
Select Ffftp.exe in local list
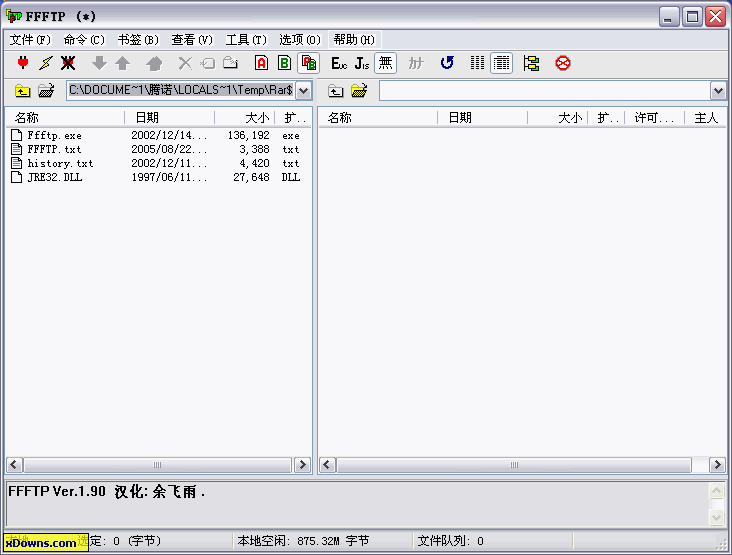(54, 135)
